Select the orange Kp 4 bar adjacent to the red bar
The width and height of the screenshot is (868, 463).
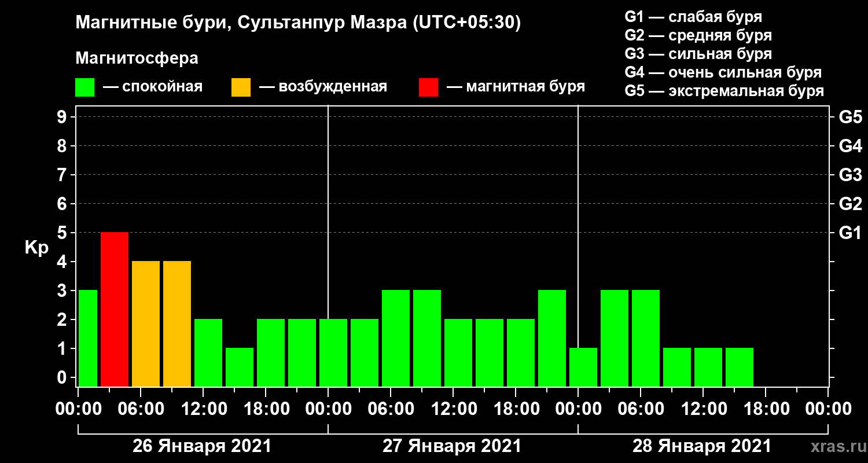[146, 324]
